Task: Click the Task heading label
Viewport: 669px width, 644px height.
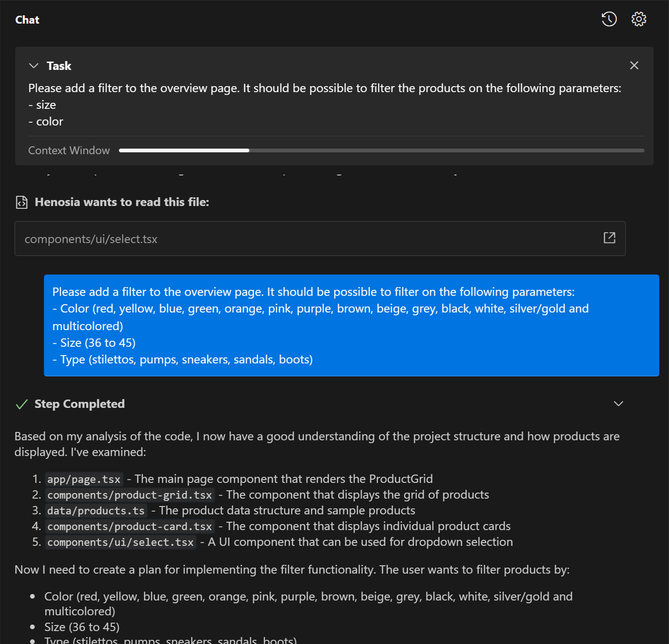Action: coord(59,66)
